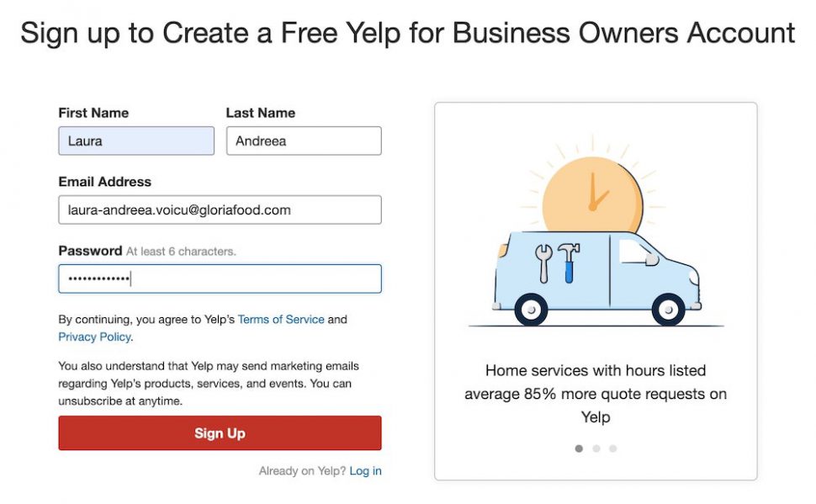Click the Password input field

tap(219, 279)
